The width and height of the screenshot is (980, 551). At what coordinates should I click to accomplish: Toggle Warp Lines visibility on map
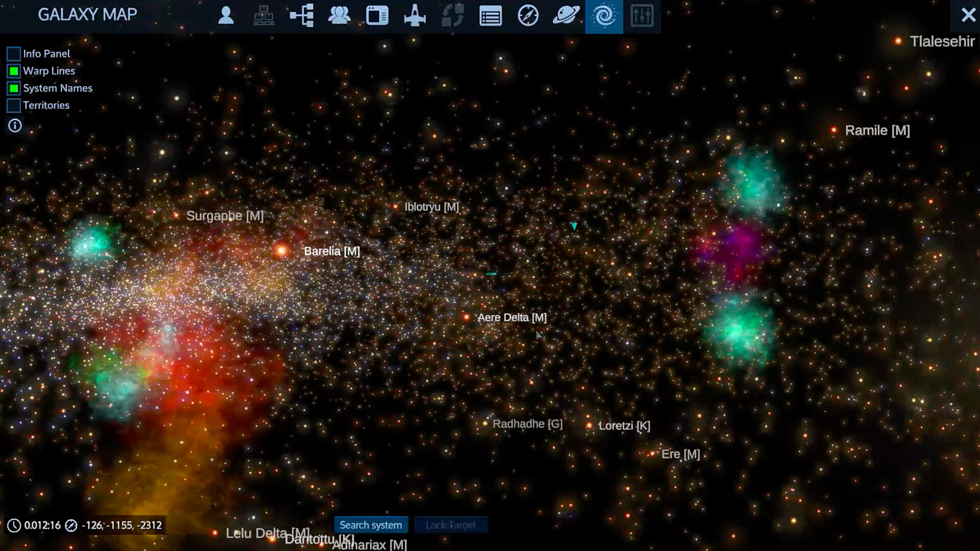(13, 70)
